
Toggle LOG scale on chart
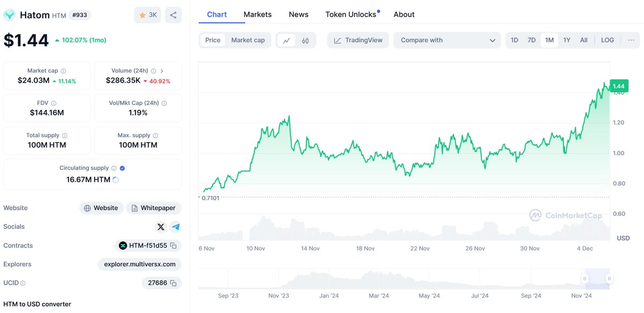608,40
